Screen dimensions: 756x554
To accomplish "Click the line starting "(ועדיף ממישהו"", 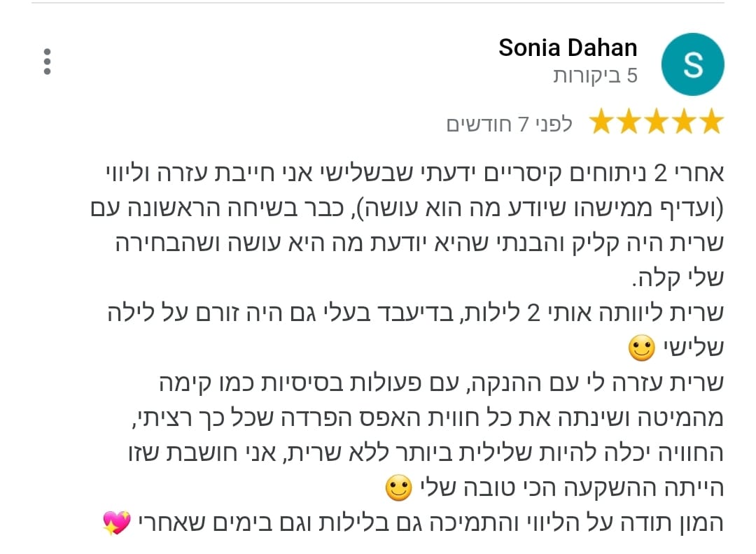I will click(x=406, y=208).
